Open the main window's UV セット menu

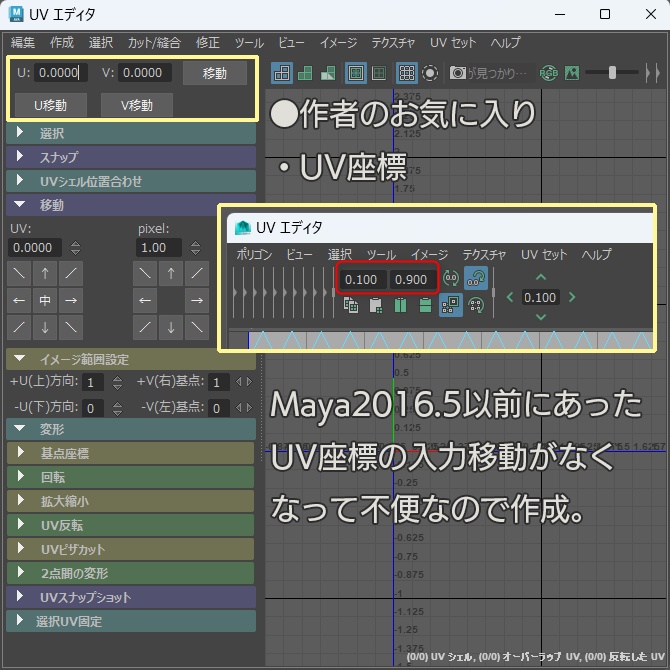(453, 42)
